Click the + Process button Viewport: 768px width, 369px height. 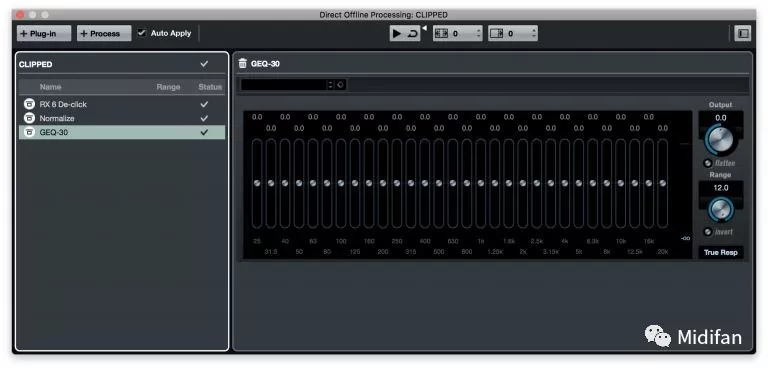point(104,33)
